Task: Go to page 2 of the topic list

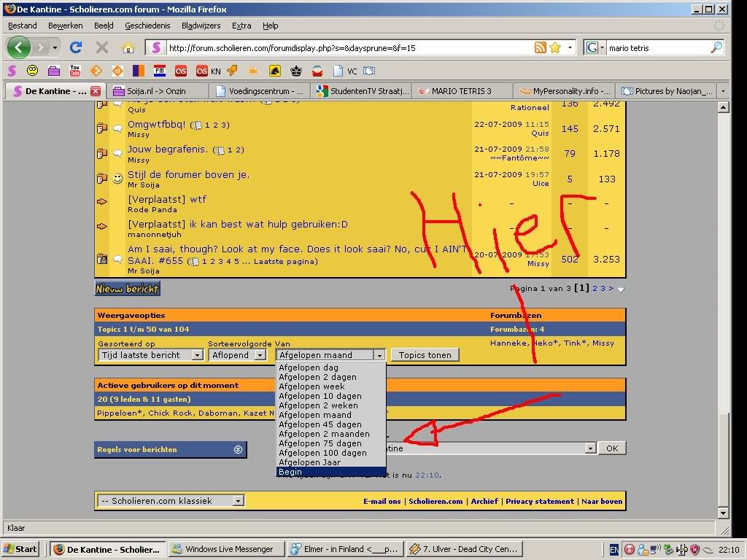Action: (x=595, y=288)
